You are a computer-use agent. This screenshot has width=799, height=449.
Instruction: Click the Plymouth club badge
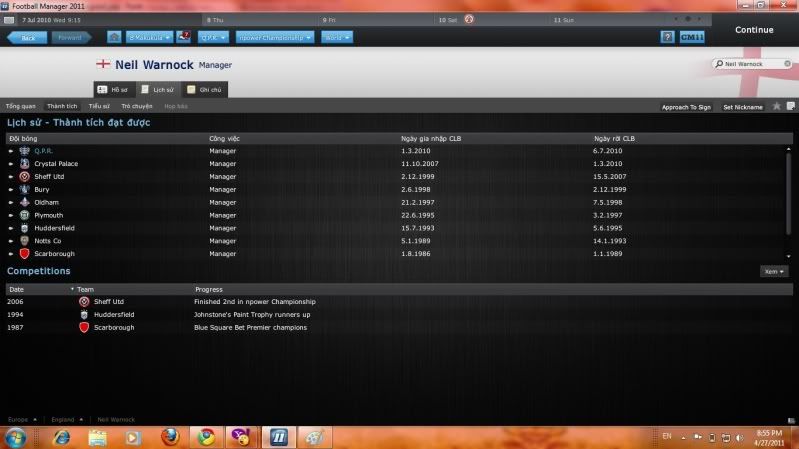click(x=24, y=215)
